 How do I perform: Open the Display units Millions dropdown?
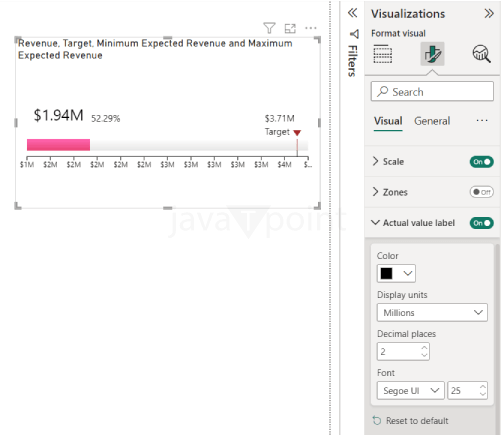click(432, 313)
